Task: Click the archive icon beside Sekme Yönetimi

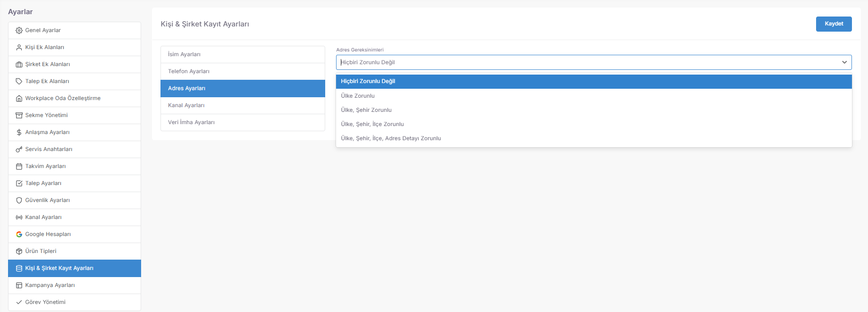Action: [19, 115]
